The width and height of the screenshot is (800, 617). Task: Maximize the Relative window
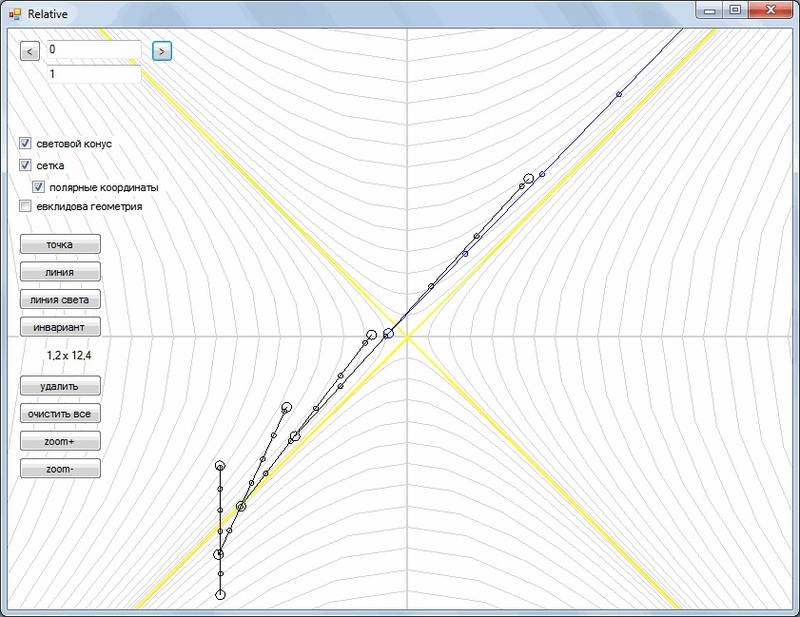tap(735, 10)
